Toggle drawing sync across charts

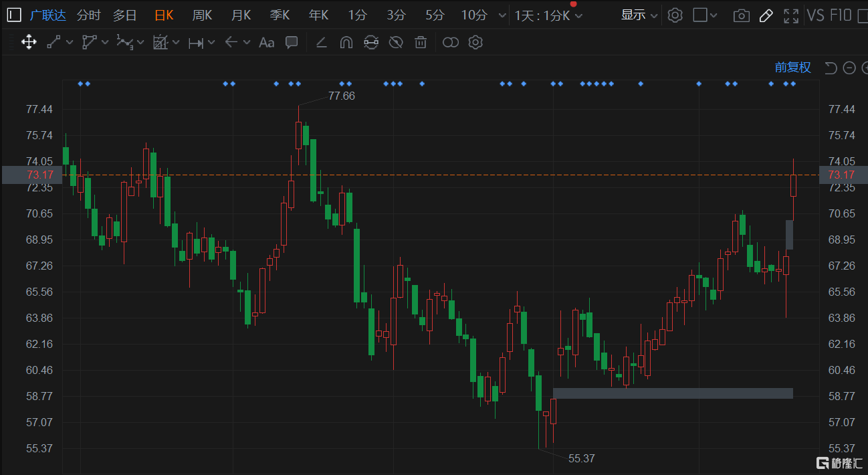pyautogui.click(x=371, y=43)
